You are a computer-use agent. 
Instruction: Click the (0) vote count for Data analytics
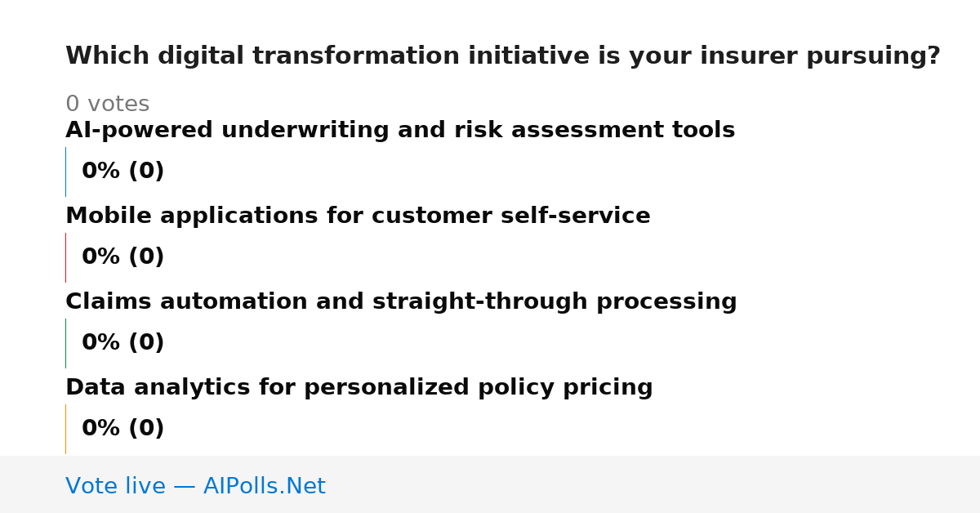(146, 429)
